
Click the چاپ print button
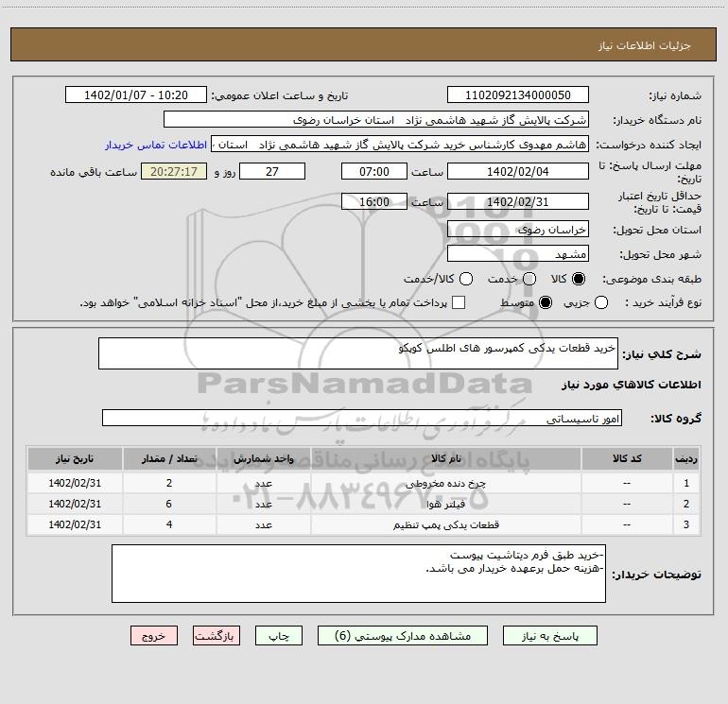[x=279, y=636]
